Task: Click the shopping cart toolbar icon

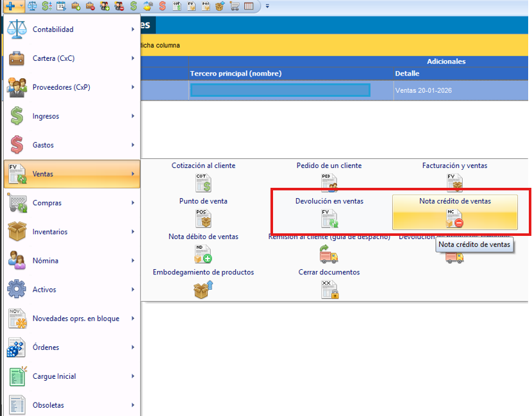Action: [235, 6]
